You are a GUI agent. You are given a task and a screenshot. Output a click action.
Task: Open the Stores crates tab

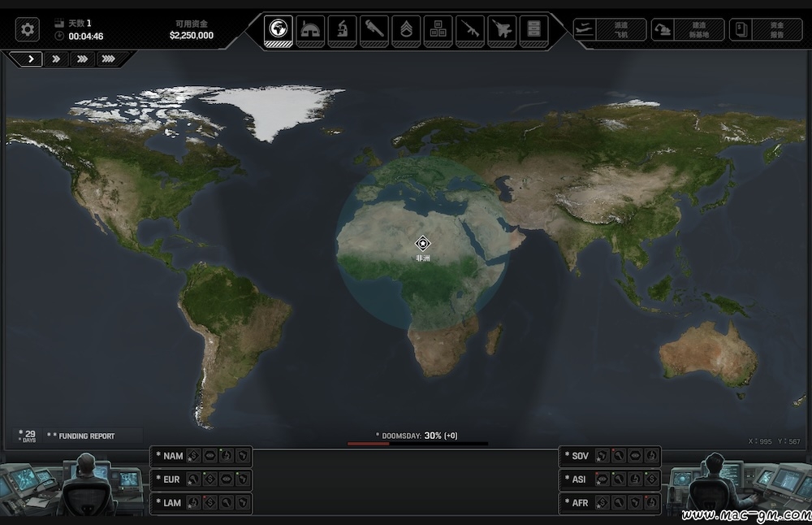pyautogui.click(x=438, y=29)
